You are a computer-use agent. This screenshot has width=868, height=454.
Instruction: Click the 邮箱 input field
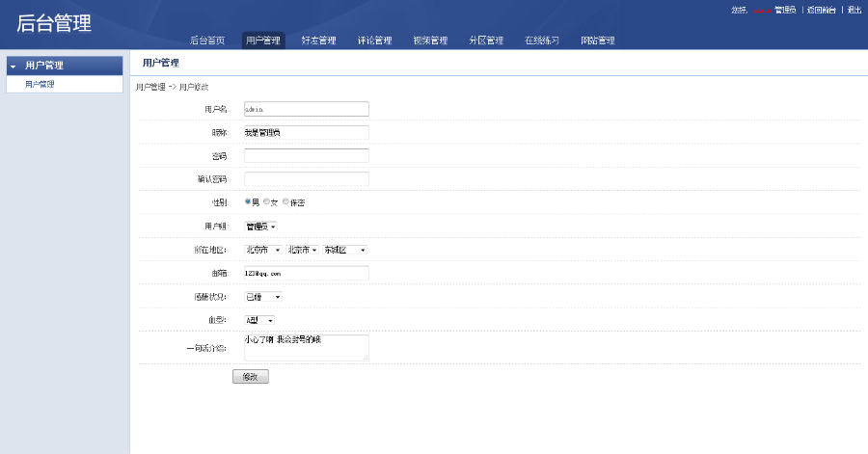(x=306, y=273)
